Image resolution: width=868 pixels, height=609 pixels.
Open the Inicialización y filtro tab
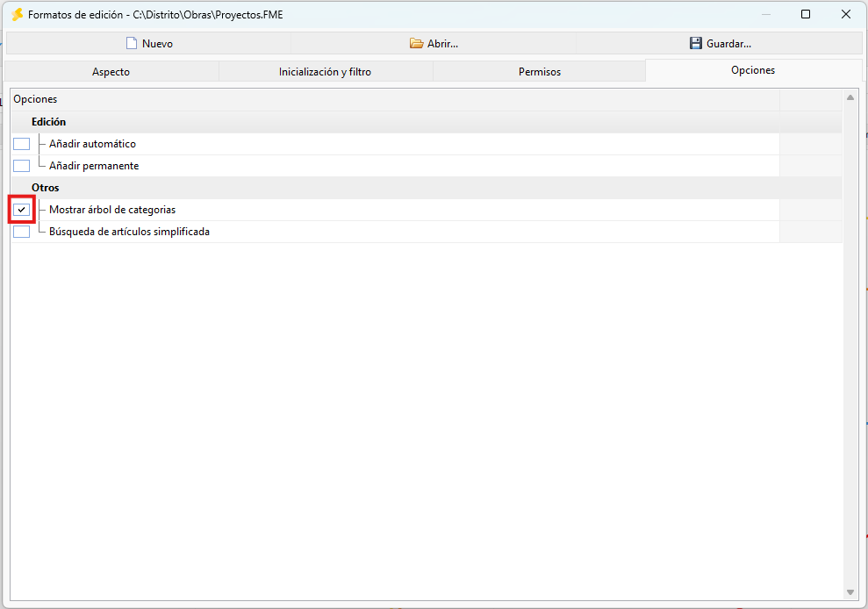click(326, 71)
